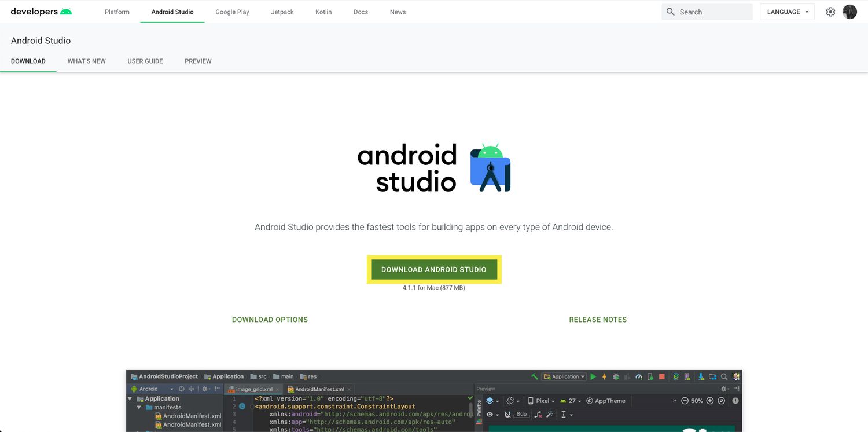Run the app with the green play icon
Viewport: 868px width, 432px height.
tap(593, 376)
